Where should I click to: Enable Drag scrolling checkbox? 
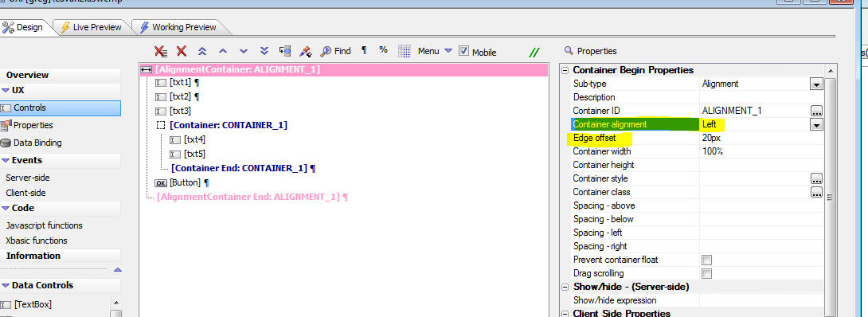point(706,273)
